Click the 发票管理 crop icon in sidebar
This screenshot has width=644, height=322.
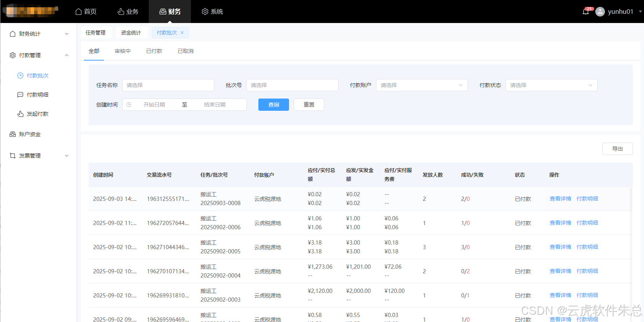pyautogui.click(x=13, y=156)
